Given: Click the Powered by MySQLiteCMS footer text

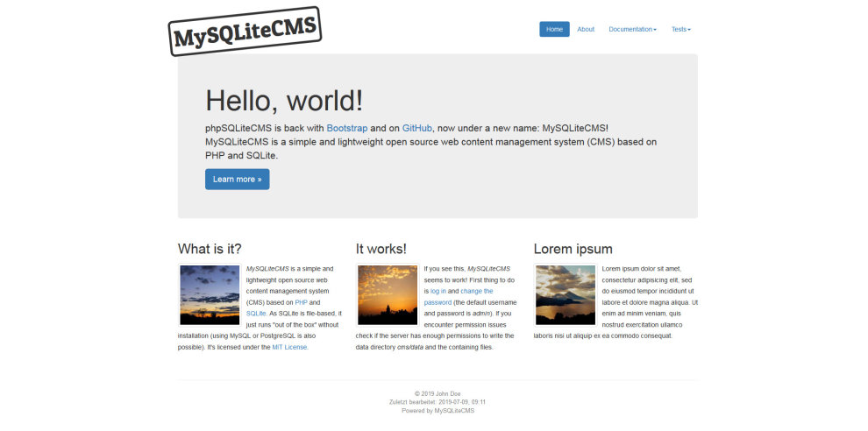Looking at the screenshot, I should click(x=438, y=410).
